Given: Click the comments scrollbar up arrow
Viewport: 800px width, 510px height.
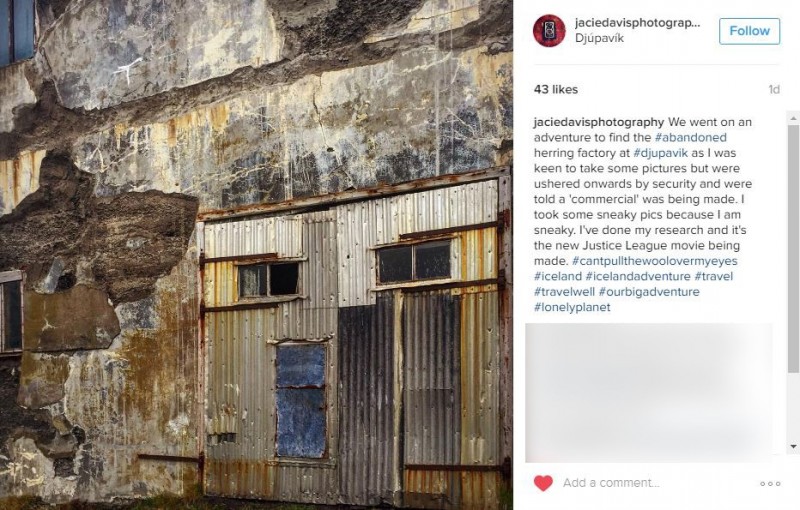Looking at the screenshot, I should coord(793,118).
